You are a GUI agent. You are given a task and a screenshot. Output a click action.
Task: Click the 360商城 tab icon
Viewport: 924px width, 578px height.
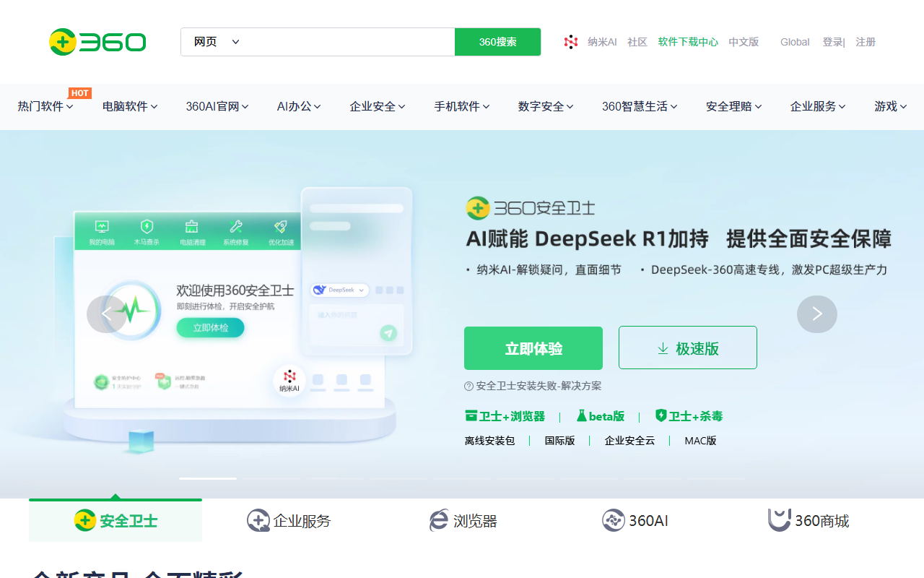pos(779,520)
